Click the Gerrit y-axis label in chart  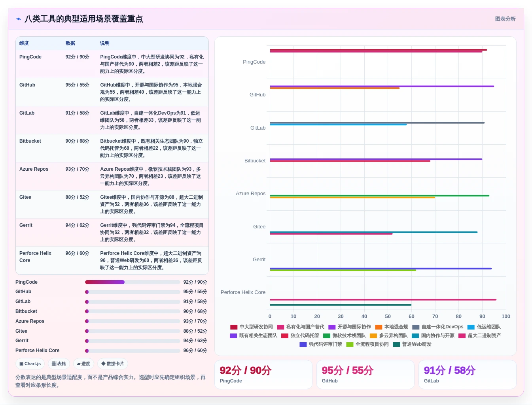click(259, 260)
